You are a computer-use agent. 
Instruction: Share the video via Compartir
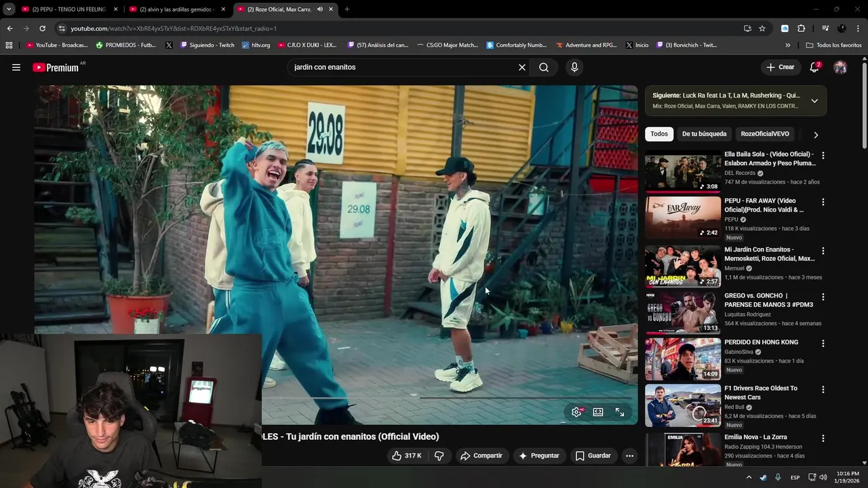pyautogui.click(x=481, y=455)
